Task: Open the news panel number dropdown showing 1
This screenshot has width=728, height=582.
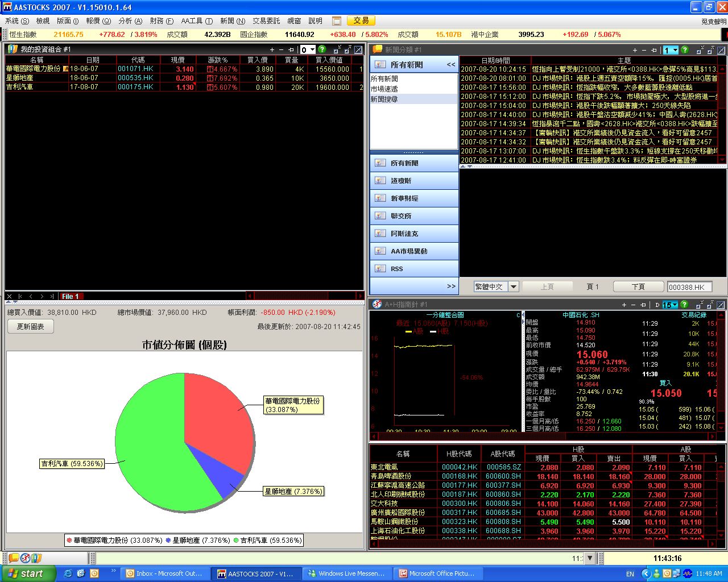Action: click(x=671, y=50)
